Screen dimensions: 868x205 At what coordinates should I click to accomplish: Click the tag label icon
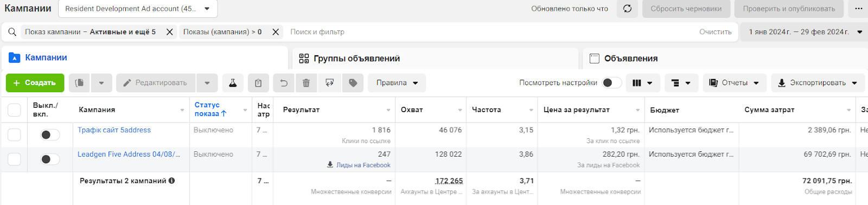coord(353,83)
